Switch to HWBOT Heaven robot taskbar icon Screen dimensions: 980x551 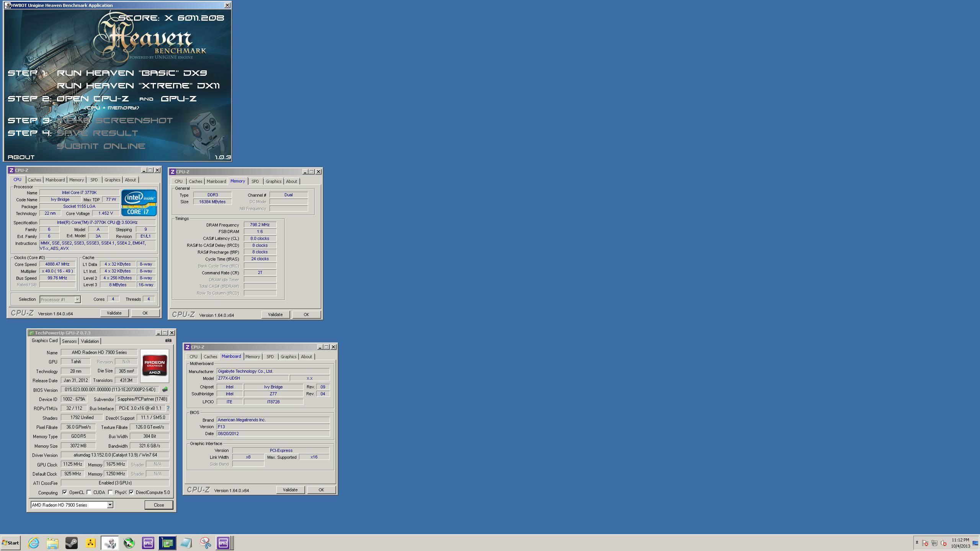[110, 543]
